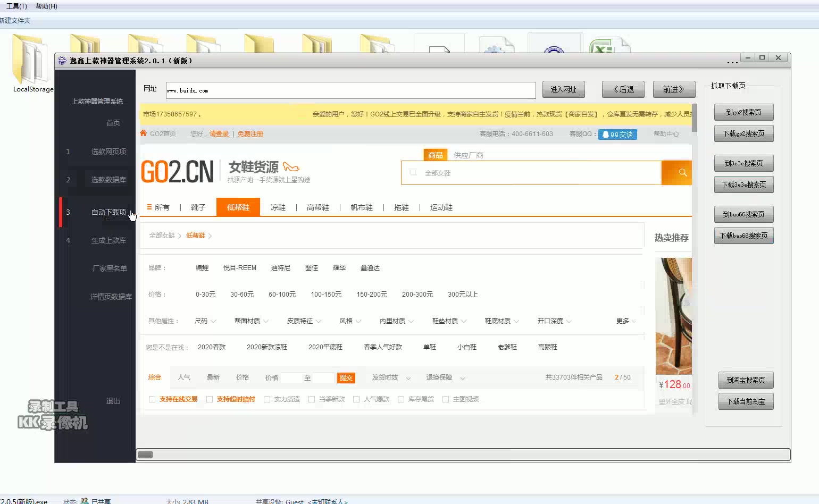Select the 供应厂商 search tab

(x=469, y=155)
